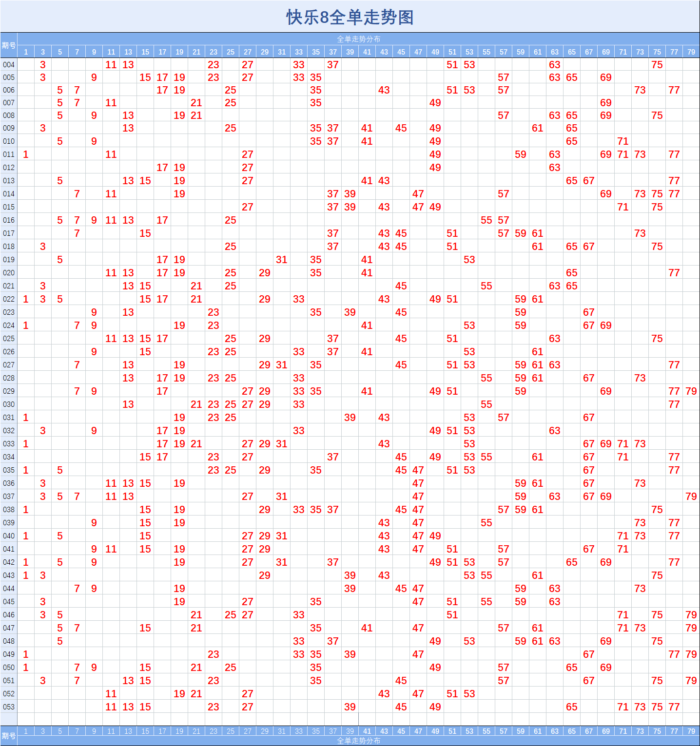Click issue number 004 row label
700x746 pixels.
coord(9,64)
